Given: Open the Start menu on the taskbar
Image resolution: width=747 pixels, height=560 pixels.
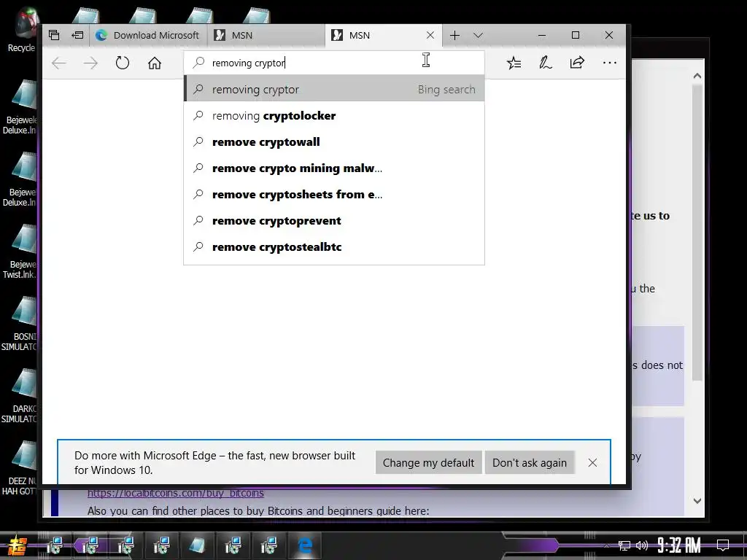Looking at the screenshot, I should [x=18, y=545].
